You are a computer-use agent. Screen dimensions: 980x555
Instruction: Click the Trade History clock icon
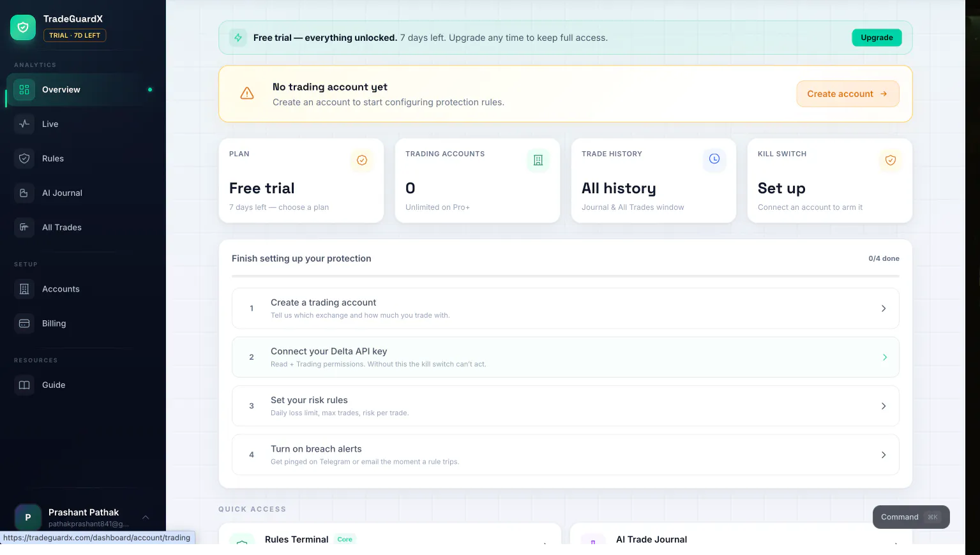[714, 159]
